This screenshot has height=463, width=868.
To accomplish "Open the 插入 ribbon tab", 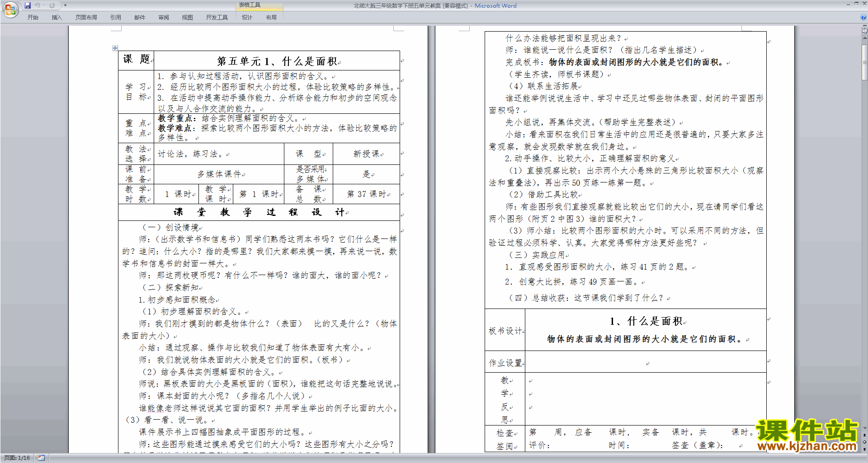I will pyautogui.click(x=57, y=17).
